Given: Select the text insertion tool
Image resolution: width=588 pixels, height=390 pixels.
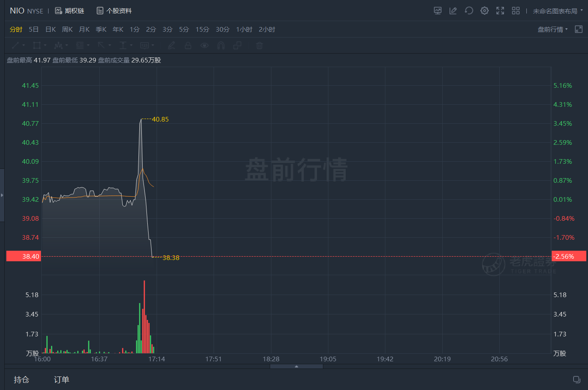Looking at the screenshot, I should click(123, 45).
